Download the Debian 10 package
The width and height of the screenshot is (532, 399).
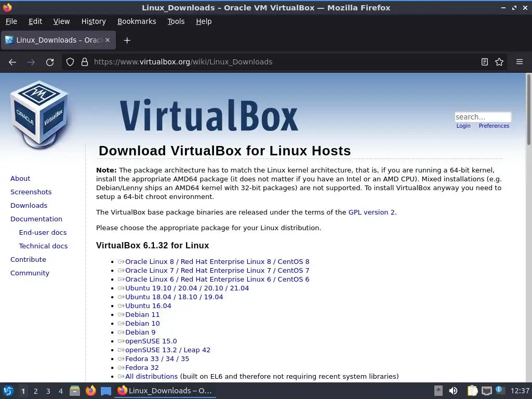click(142, 323)
